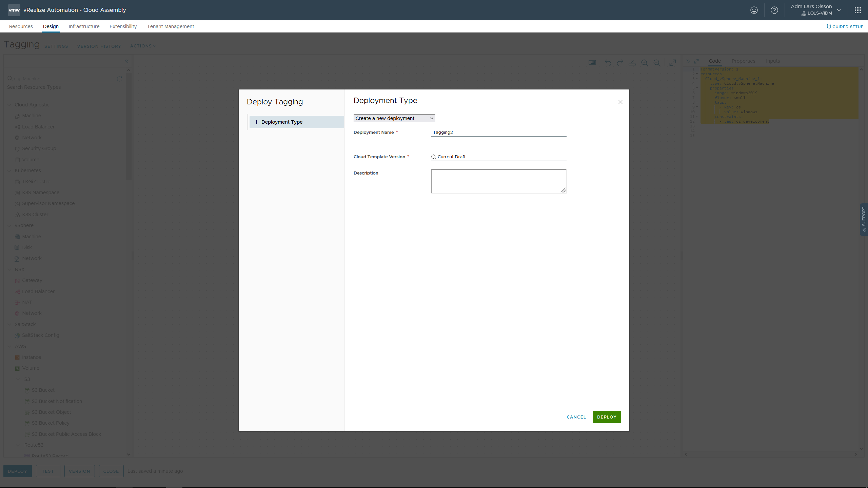This screenshot has width=868, height=488.
Task: Collapse the Kubernetes tree group
Action: [x=9, y=170]
